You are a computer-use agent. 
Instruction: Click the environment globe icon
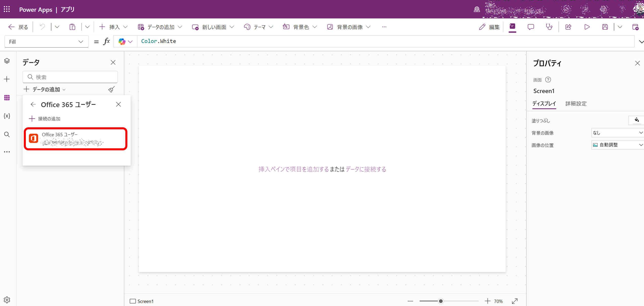click(477, 9)
